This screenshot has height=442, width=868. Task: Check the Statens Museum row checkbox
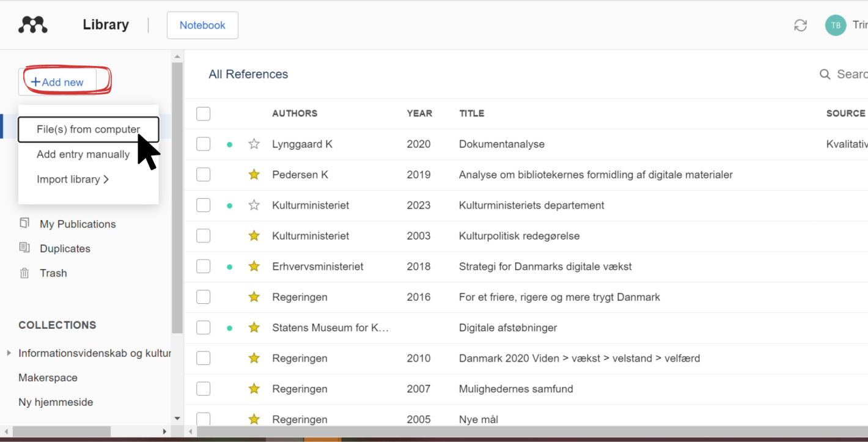click(x=204, y=328)
